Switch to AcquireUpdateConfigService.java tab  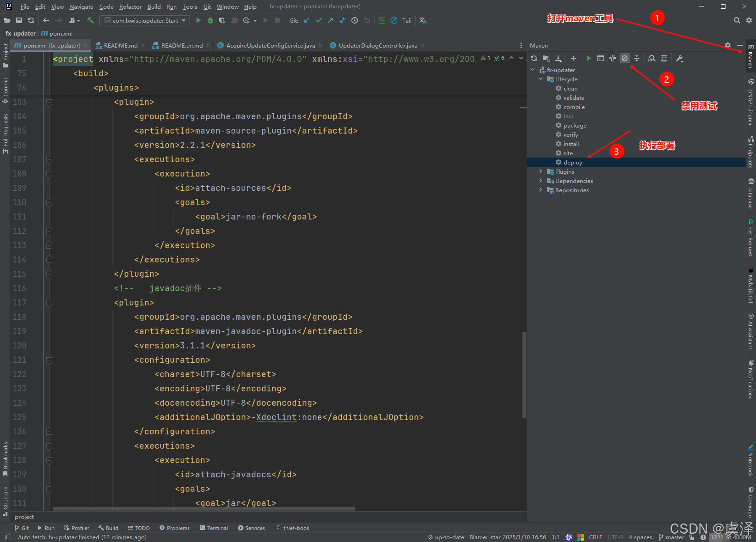(x=270, y=45)
